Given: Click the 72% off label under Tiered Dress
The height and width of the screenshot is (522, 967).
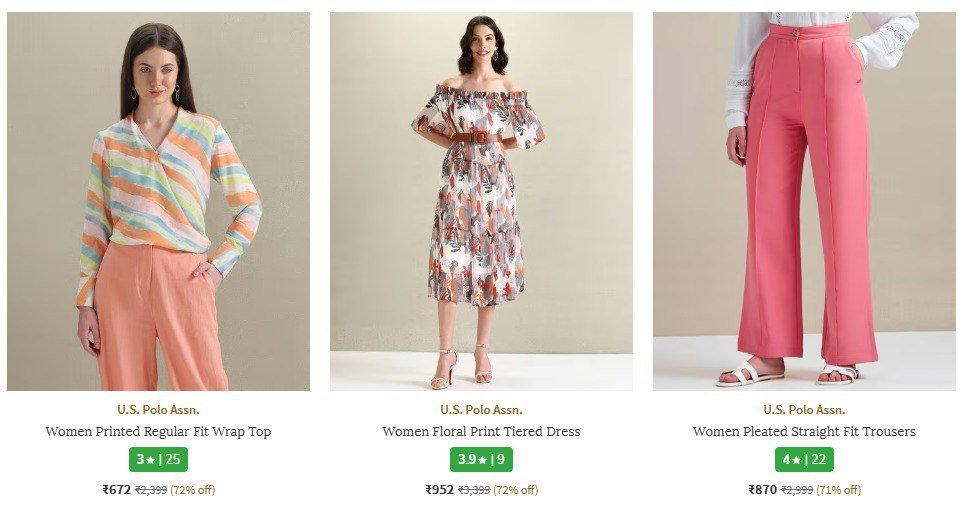Looking at the screenshot, I should [x=515, y=490].
